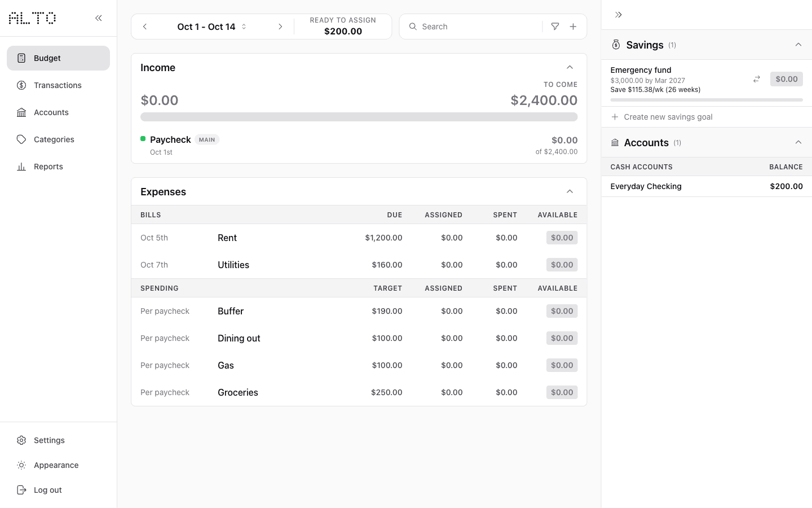Collapse the Savings section
812x508 pixels.
click(798, 45)
